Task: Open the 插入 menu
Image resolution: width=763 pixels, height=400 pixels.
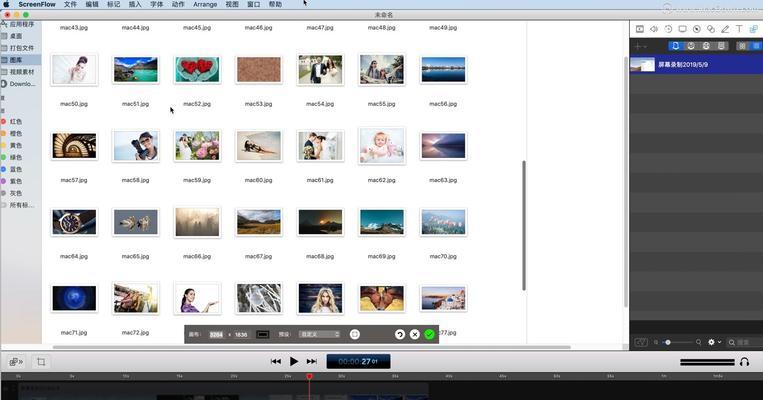Action: click(135, 4)
